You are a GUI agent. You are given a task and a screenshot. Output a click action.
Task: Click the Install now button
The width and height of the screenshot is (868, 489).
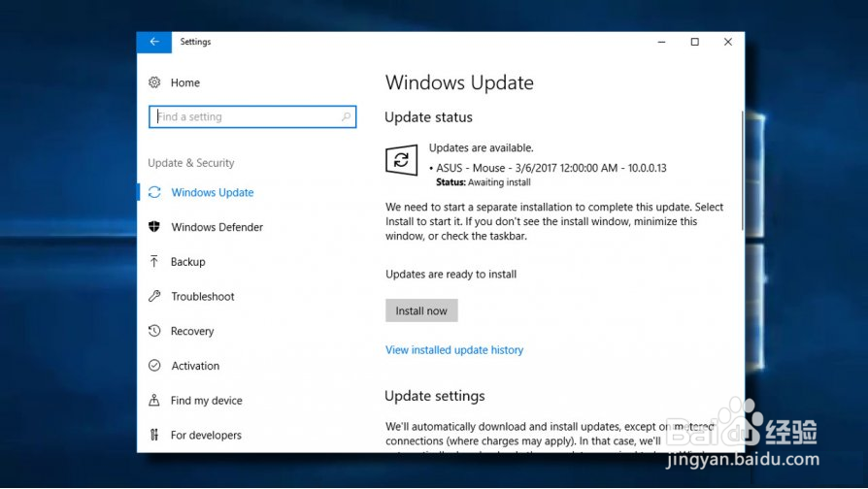tap(421, 310)
